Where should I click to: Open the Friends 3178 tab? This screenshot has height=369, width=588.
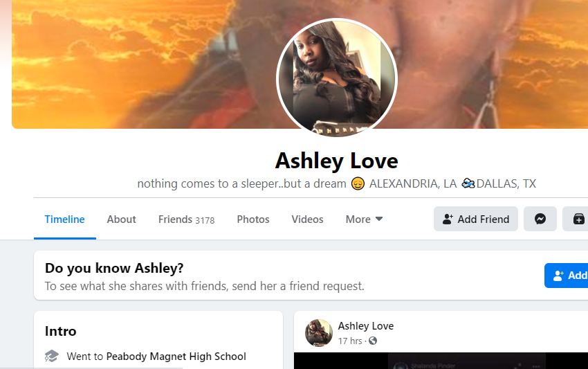(x=186, y=219)
